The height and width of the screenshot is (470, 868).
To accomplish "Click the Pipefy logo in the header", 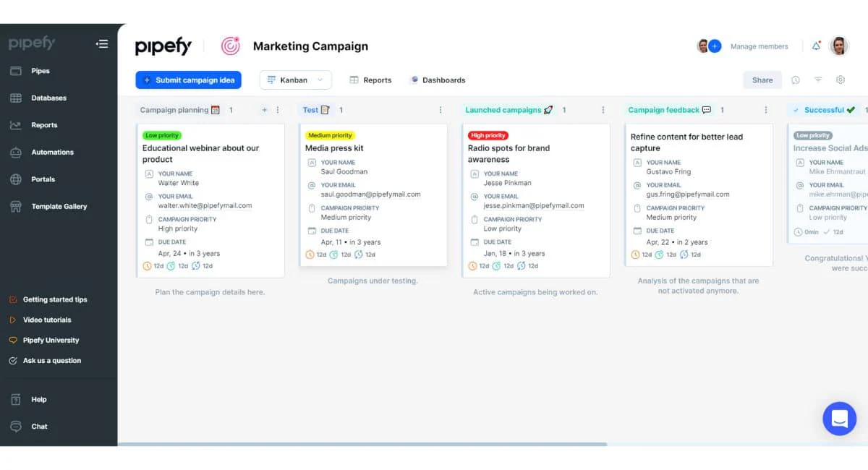I will pyautogui.click(x=163, y=47).
